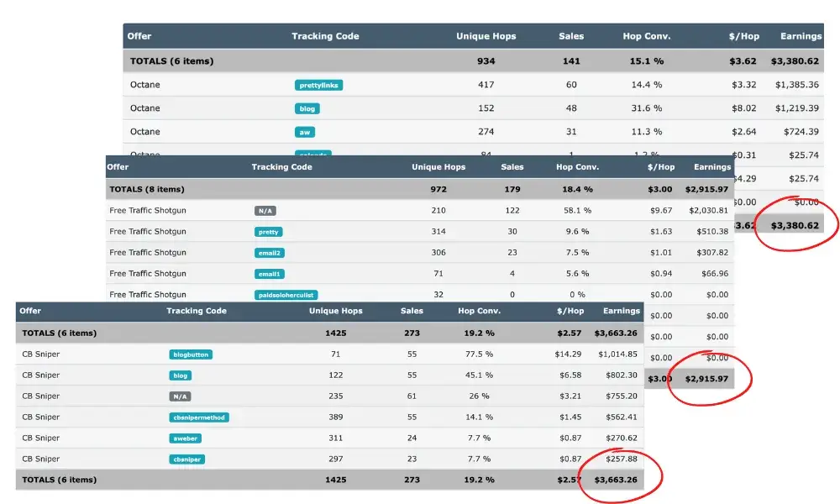Click the Sales header in Free Traffic Shotgun table
The image size is (840, 504).
click(x=512, y=166)
